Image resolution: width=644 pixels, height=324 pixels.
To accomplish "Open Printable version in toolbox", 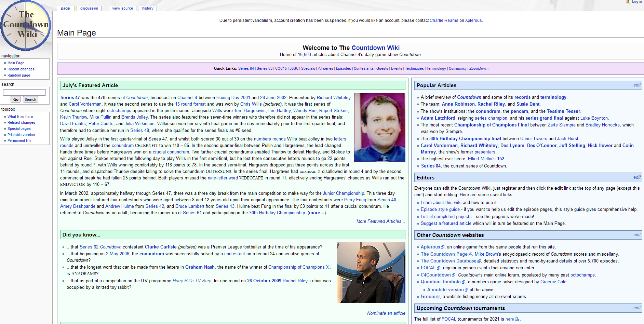I will [21, 135].
